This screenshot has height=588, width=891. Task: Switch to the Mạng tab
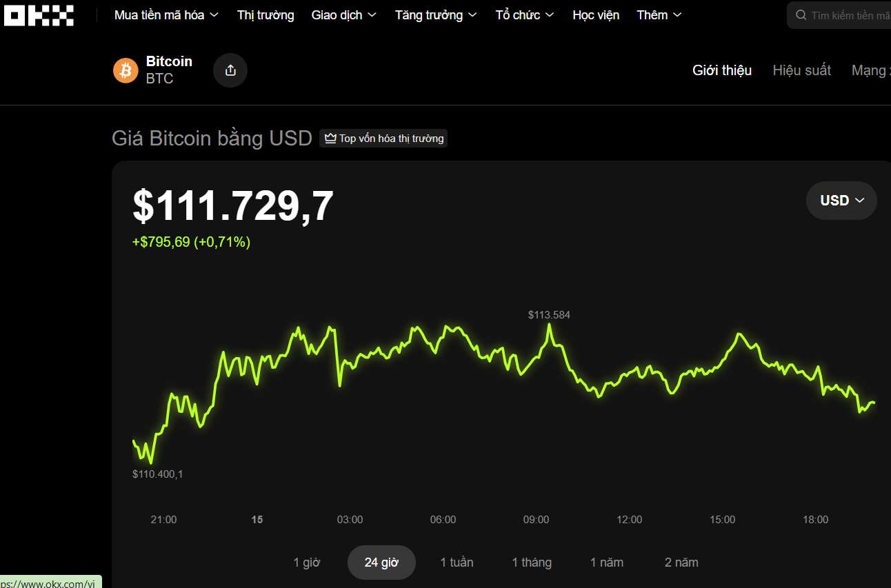click(871, 70)
